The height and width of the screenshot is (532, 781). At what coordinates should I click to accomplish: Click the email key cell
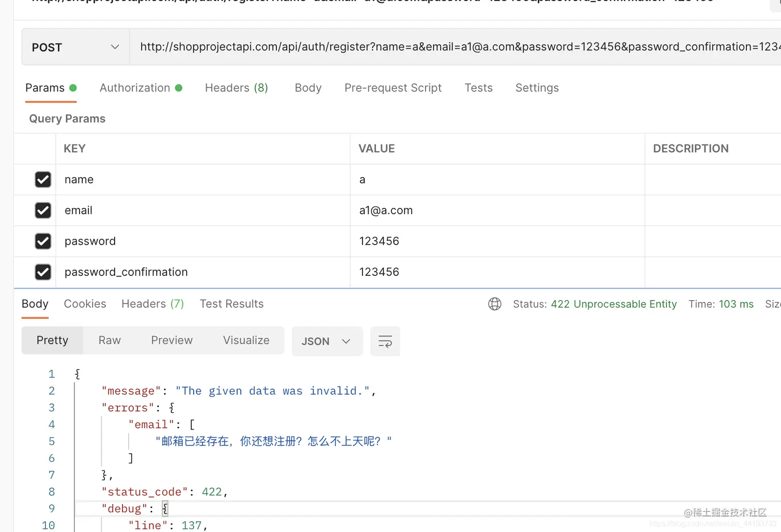203,210
